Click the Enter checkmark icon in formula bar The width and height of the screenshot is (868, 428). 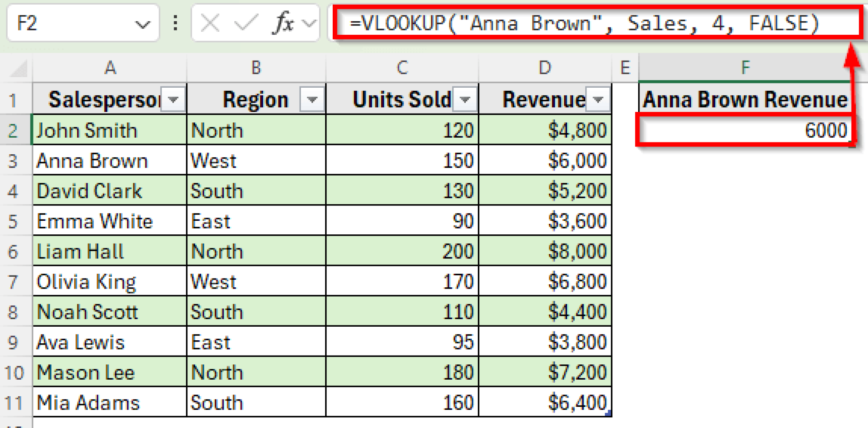coord(246,23)
